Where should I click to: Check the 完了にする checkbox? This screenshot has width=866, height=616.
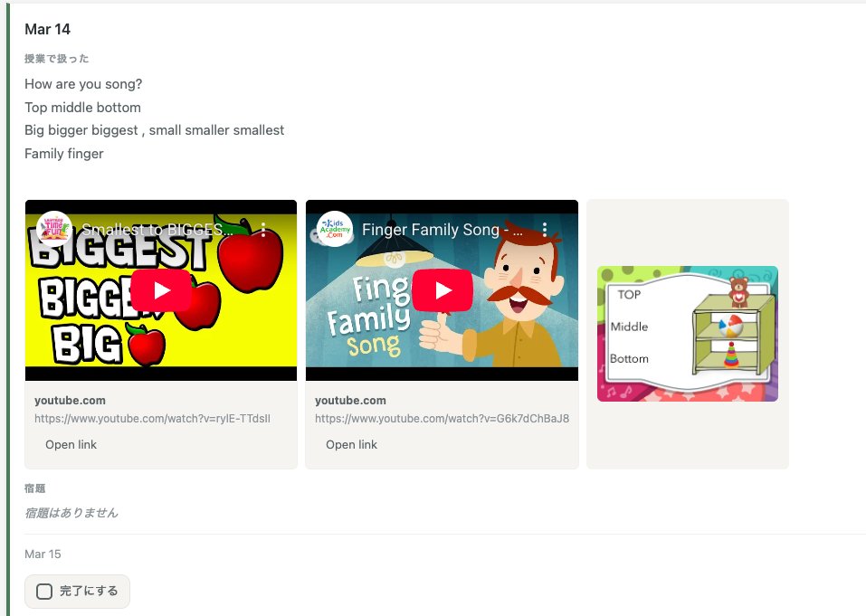(x=43, y=591)
